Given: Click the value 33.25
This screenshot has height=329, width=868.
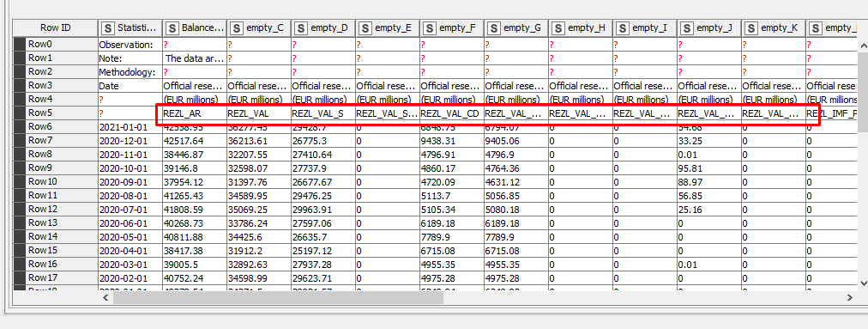Looking at the screenshot, I should [x=709, y=141].
